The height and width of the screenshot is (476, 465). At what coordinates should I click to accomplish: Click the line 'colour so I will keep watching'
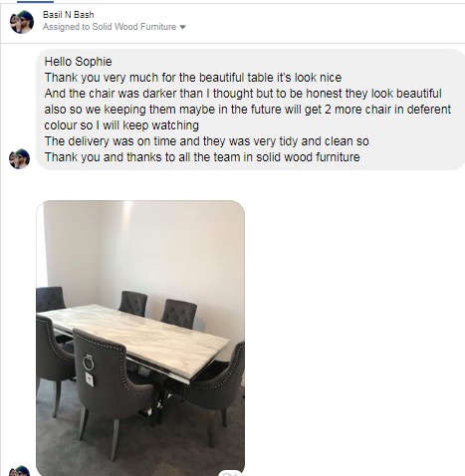click(x=121, y=125)
